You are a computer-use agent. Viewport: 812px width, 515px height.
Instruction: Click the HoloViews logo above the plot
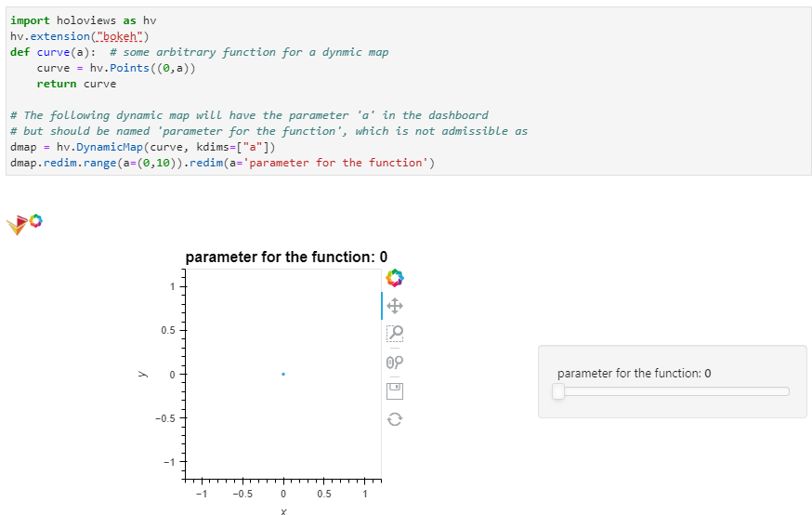(18, 224)
